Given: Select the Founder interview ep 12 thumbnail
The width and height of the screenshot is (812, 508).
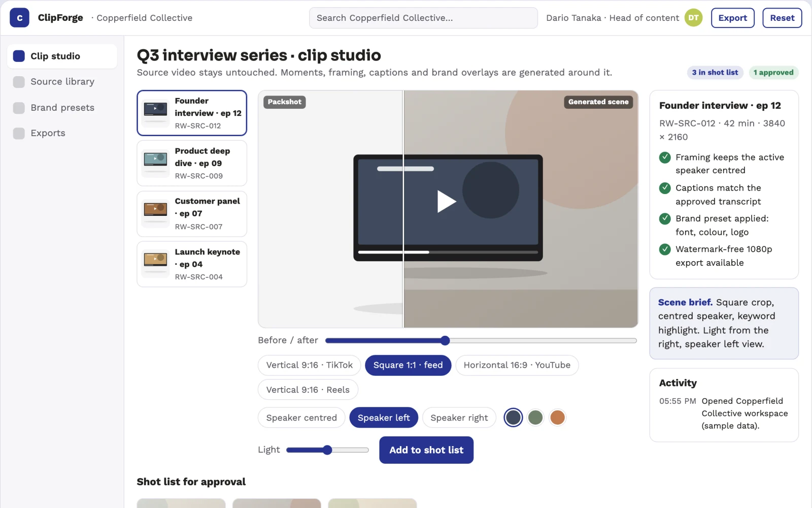Looking at the screenshot, I should click(x=155, y=113).
